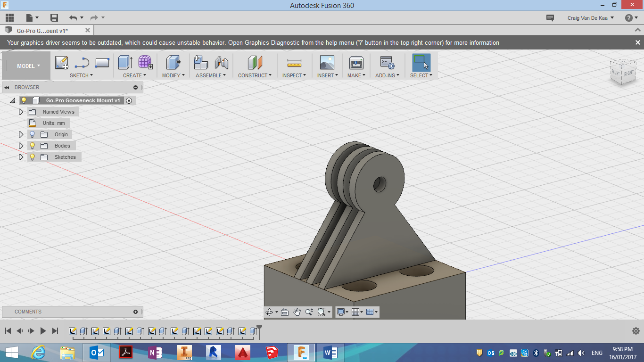Click the Make 3D print icon
The image size is (644, 362).
pyautogui.click(x=356, y=63)
